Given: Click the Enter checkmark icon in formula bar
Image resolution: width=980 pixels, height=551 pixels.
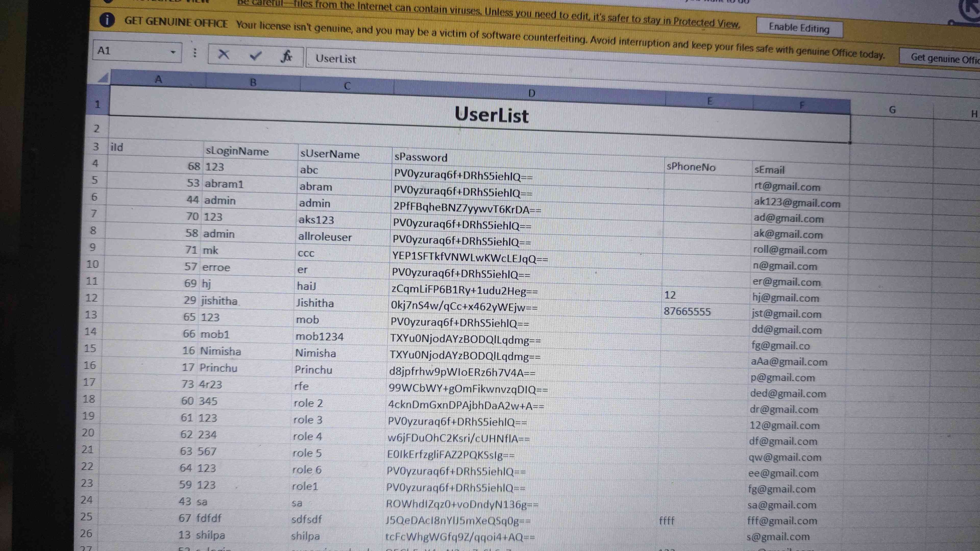Looking at the screenshot, I should tap(255, 56).
